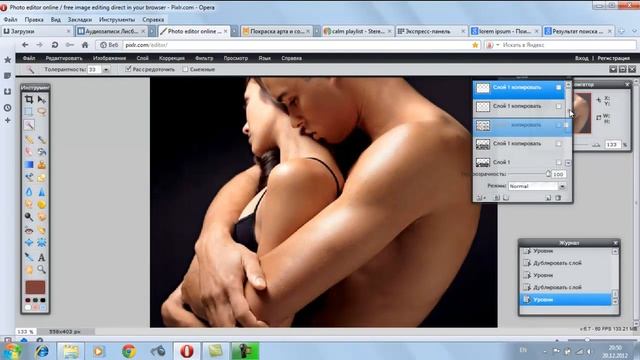Select the Zoom magnifier tool
This screenshot has height=360, width=640.
pos(42,270)
